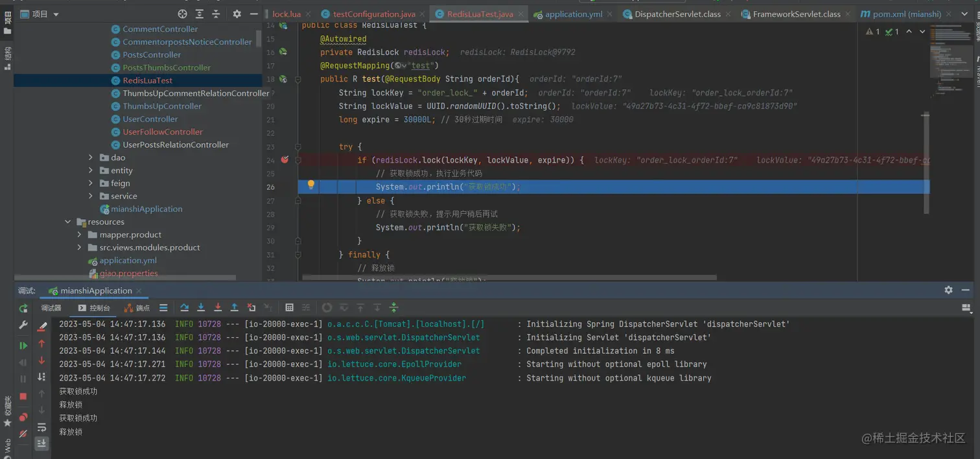Open the 调试器 debugger tab
This screenshot has height=459, width=980.
point(51,308)
